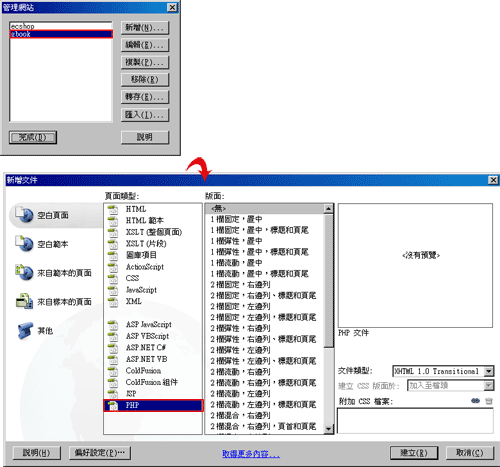Click the 附加 CSS 檔案 list box
The width and height of the screenshot is (500, 467).
(415, 421)
